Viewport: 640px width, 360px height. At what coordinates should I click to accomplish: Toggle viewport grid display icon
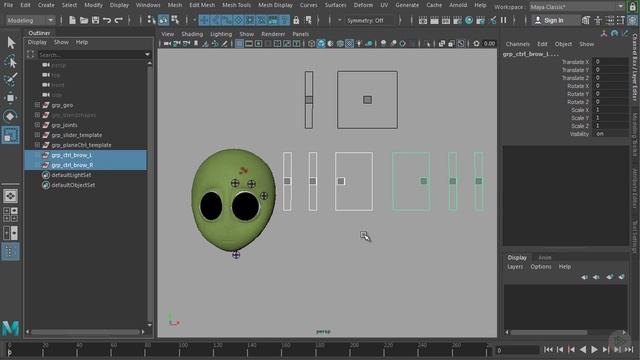coord(240,44)
